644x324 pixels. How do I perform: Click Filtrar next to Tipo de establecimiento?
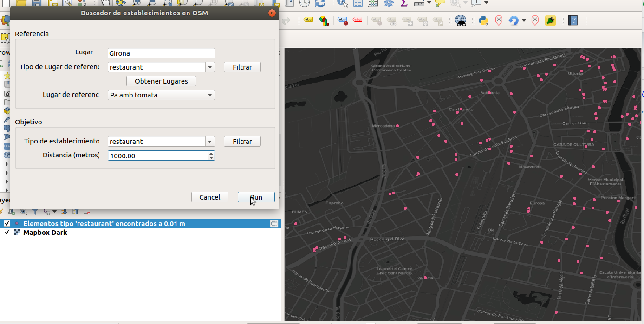pyautogui.click(x=242, y=142)
